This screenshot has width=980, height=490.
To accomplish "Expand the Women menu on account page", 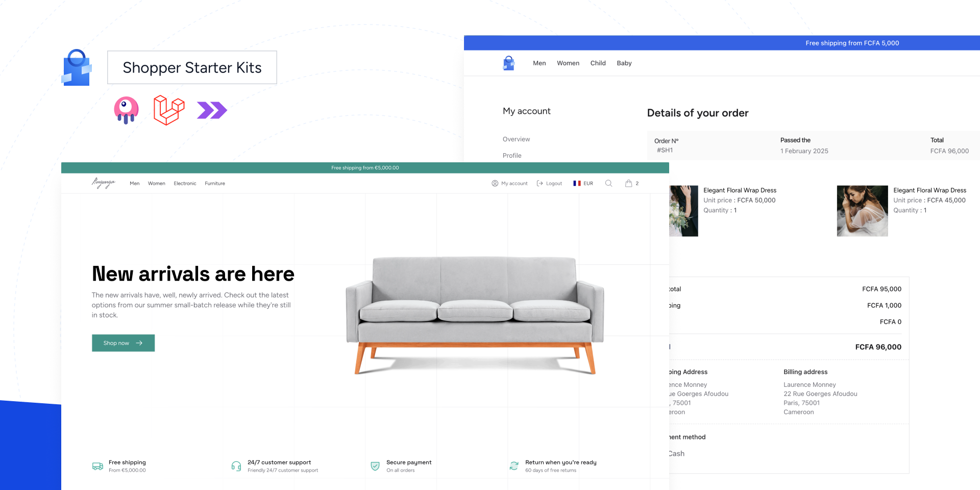I will tap(568, 63).
